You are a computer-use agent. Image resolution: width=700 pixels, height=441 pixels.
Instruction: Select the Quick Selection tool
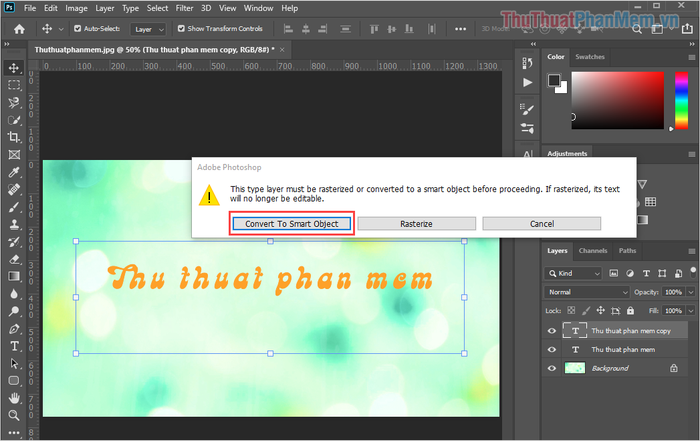(14, 120)
